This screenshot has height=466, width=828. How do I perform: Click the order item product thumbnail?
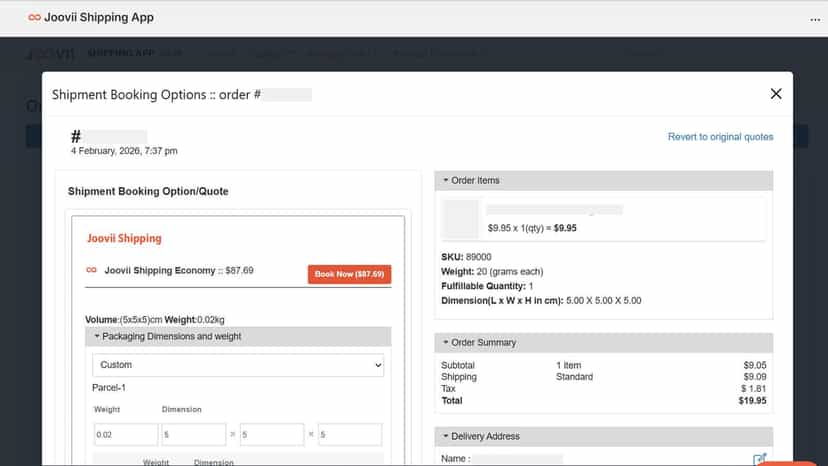point(460,219)
